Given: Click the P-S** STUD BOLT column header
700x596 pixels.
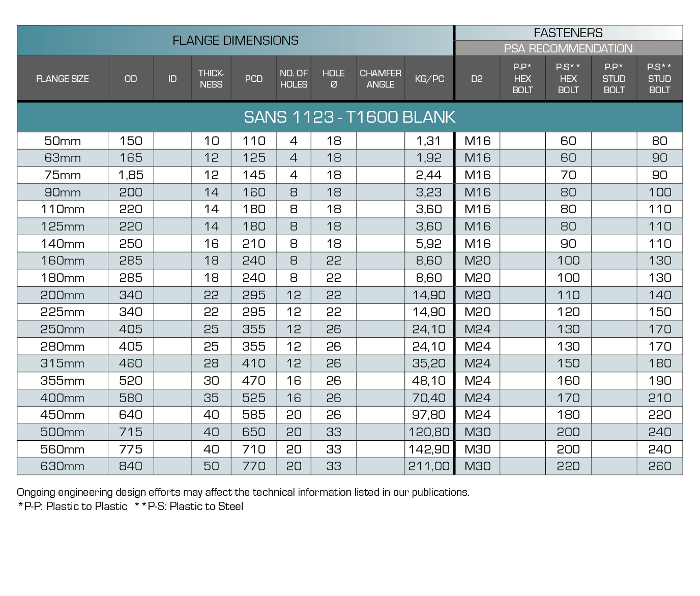Looking at the screenshot, I should [659, 79].
